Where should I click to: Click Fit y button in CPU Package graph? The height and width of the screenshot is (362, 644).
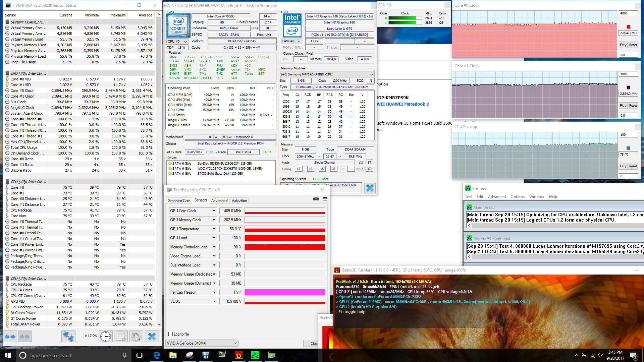623,166
